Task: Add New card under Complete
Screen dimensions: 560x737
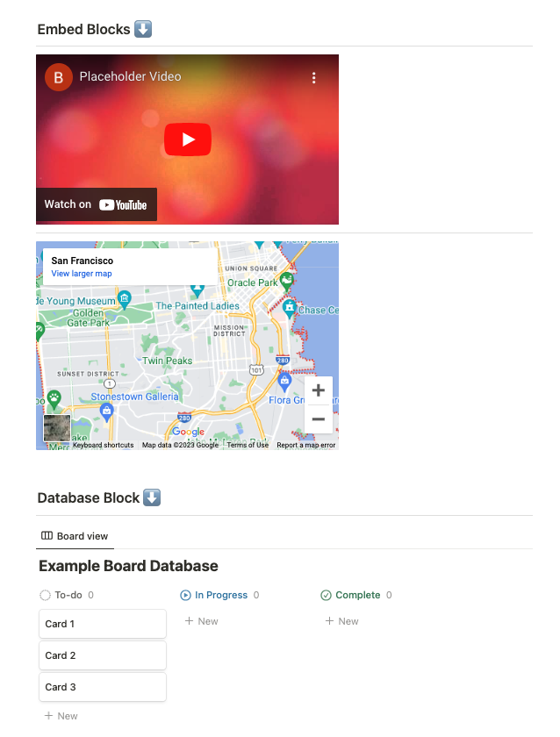Action: [341, 621]
